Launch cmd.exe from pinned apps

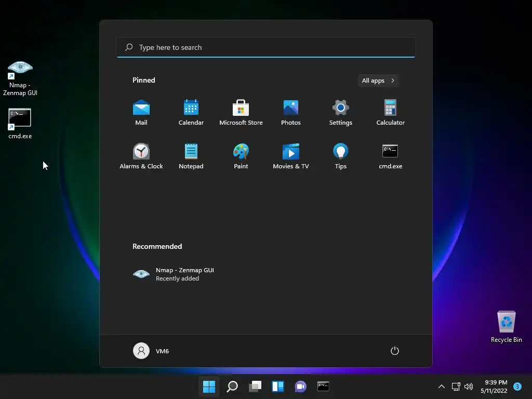coord(391,156)
